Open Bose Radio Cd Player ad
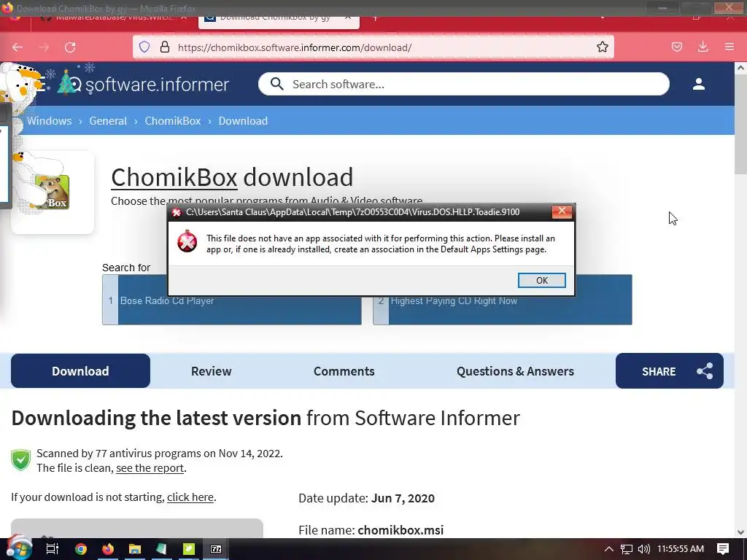This screenshot has width=747, height=560. (x=232, y=300)
